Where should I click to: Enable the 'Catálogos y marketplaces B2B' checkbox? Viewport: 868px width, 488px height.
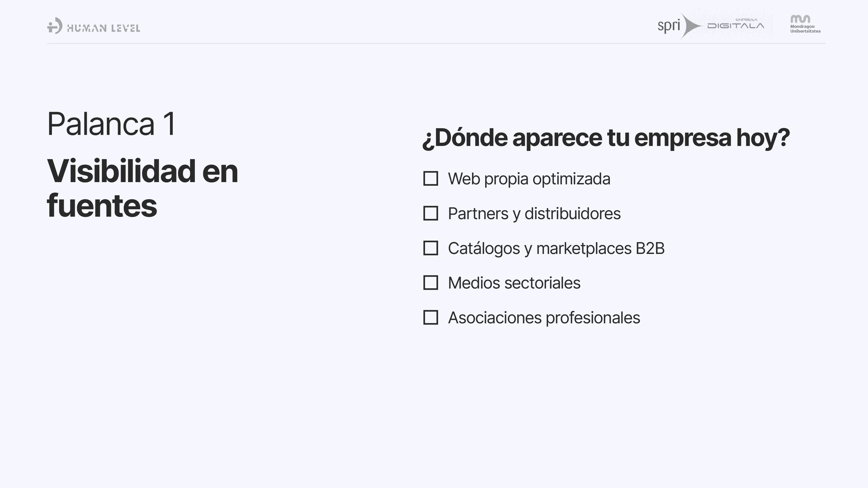[430, 248]
